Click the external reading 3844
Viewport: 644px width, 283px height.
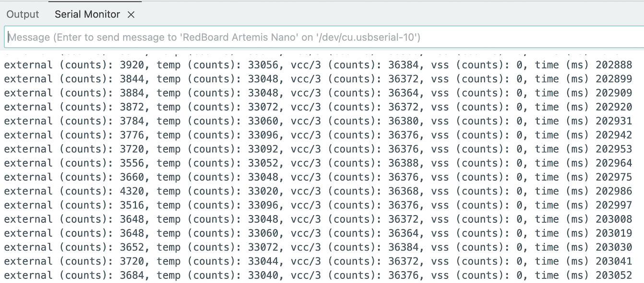click(x=132, y=79)
